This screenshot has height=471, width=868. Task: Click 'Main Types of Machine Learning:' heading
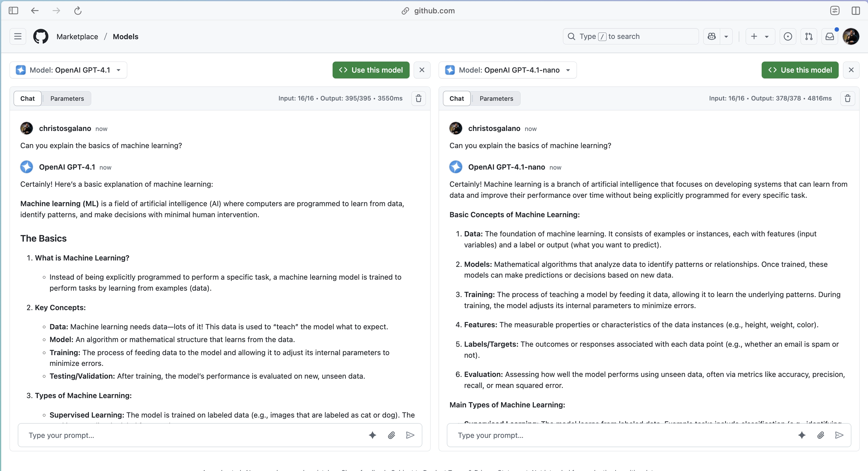(507, 405)
